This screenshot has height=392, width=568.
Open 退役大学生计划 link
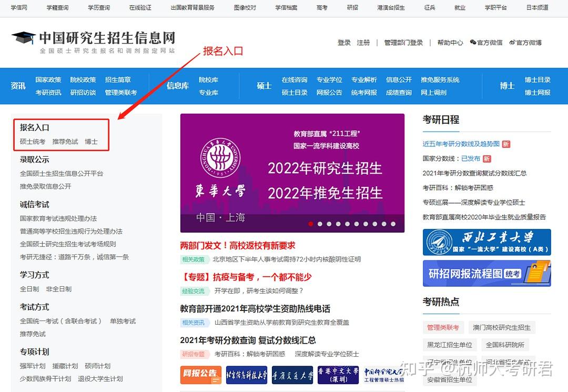100,379
